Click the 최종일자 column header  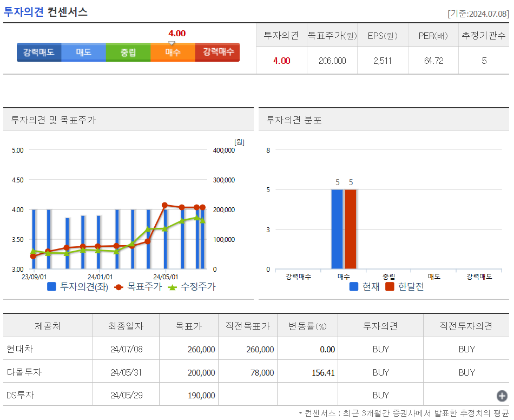click(126, 326)
